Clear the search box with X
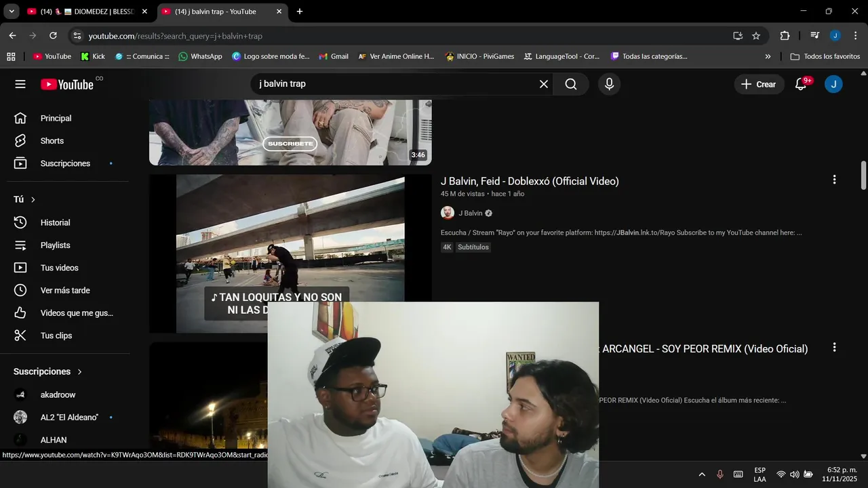This screenshot has height=488, width=868. (x=543, y=84)
